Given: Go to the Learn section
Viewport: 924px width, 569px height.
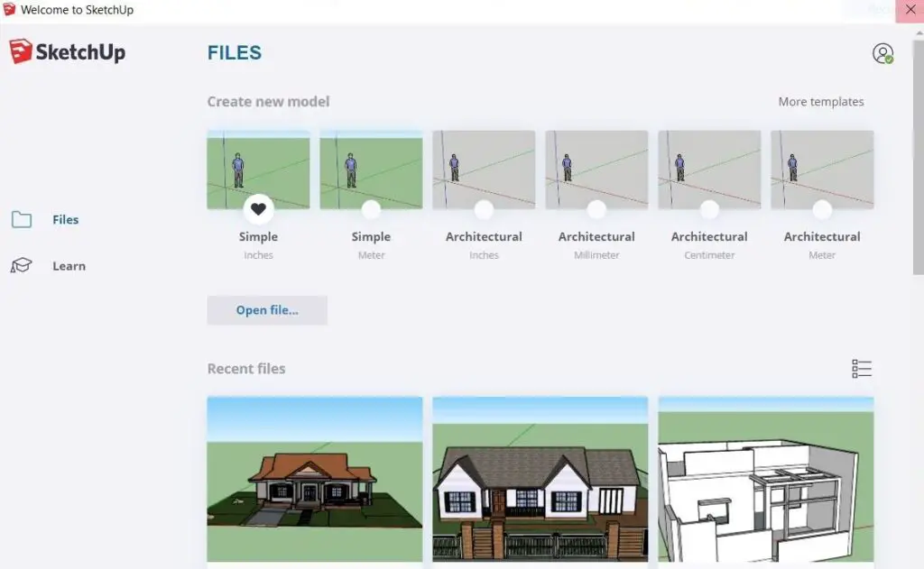Looking at the screenshot, I should pyautogui.click(x=49, y=266).
